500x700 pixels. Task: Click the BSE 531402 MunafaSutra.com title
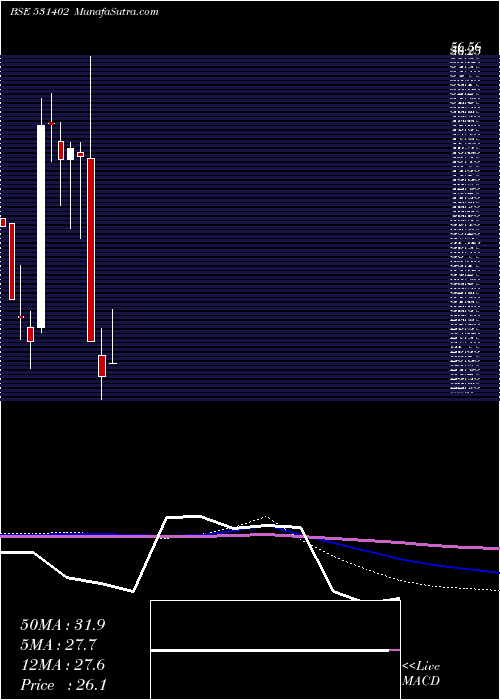coord(84,12)
